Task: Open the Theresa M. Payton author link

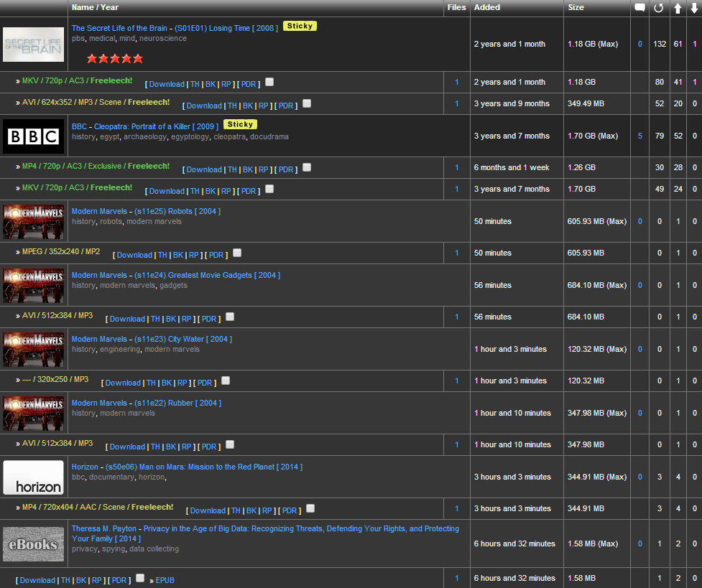Action: [104, 528]
